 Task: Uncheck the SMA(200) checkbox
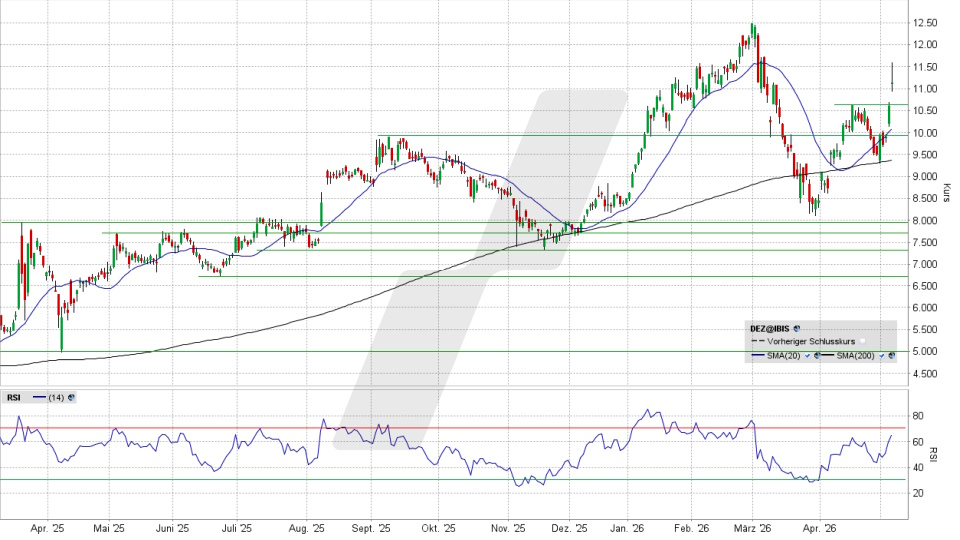coord(882,356)
